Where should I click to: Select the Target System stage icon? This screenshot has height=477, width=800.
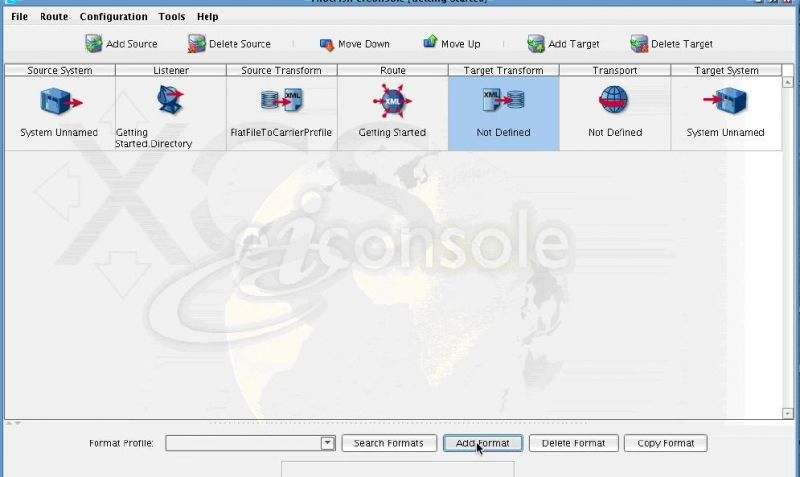pyautogui.click(x=725, y=101)
